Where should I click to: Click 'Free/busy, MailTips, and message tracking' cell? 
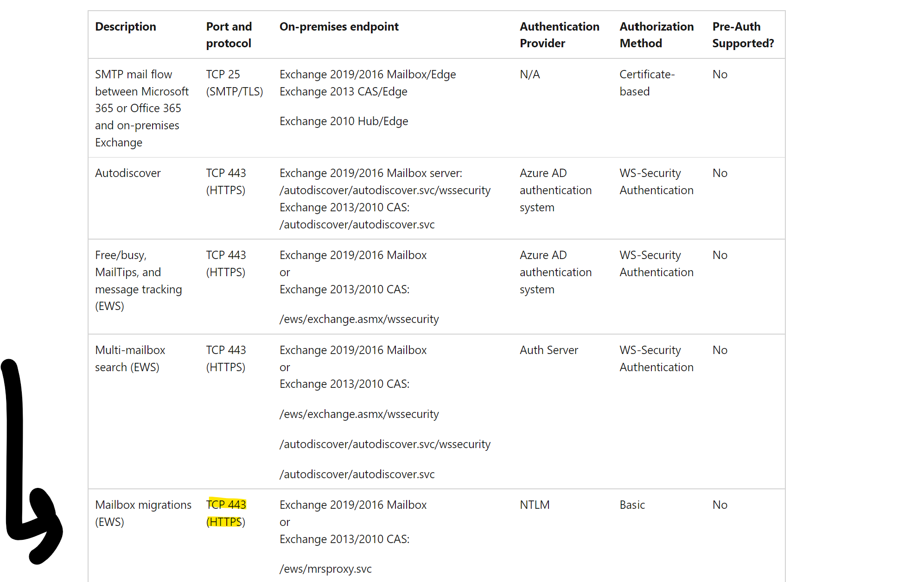pos(139,281)
